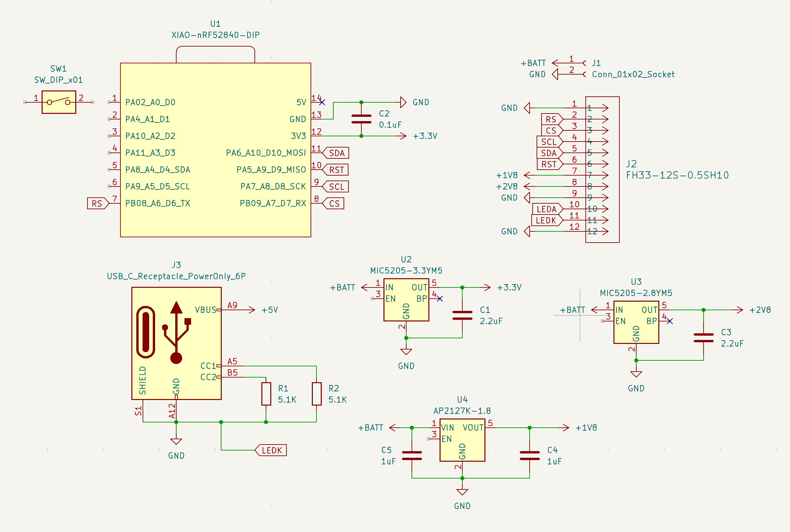This screenshot has height=532, width=790.
Task: Click the GND symbol below J3
Action: pos(176,441)
